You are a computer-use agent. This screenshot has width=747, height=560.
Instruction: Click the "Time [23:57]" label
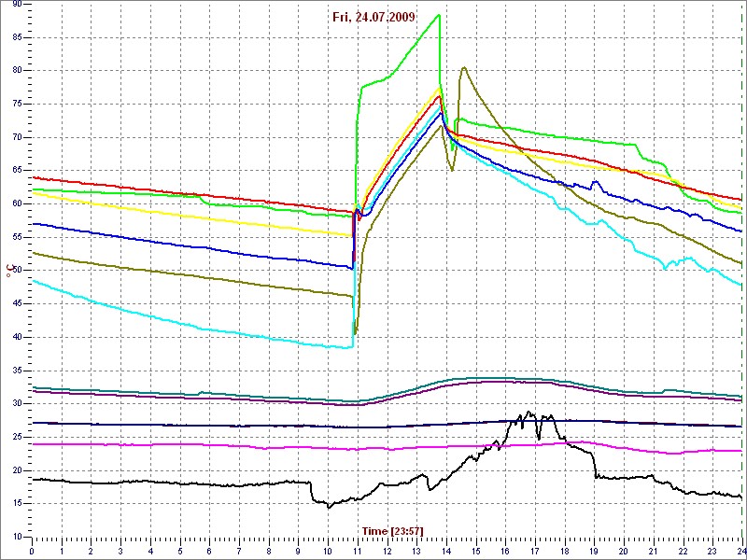[x=392, y=531]
